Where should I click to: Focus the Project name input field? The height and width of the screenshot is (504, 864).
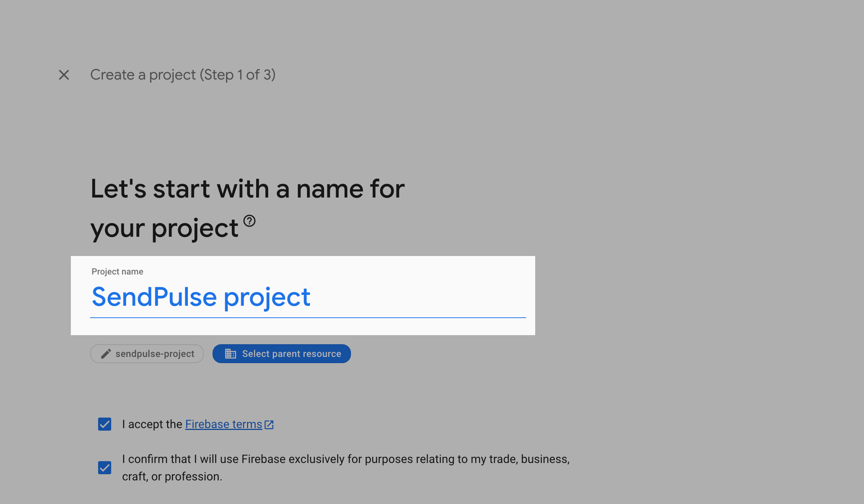click(400, 298)
